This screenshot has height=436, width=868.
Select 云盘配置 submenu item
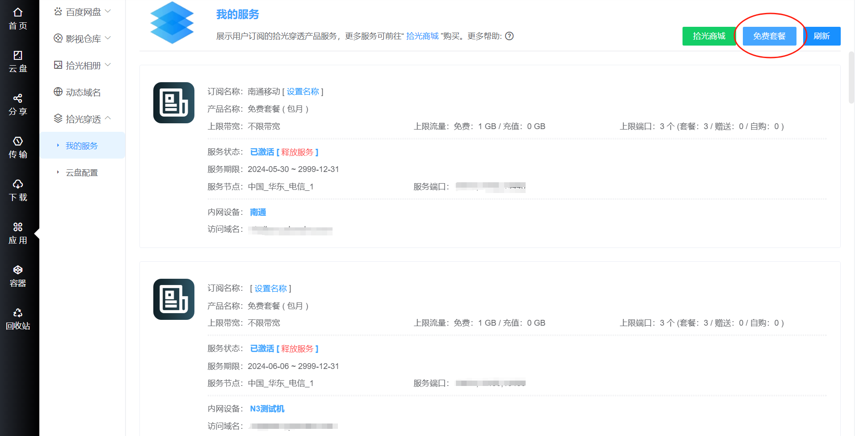[x=82, y=172]
